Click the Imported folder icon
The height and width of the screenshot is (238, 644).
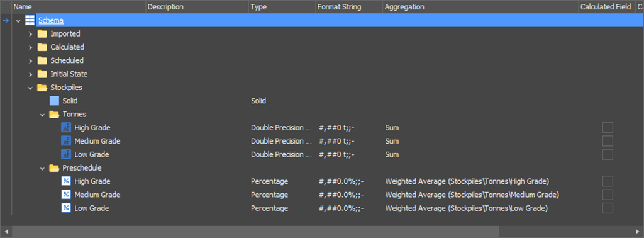[x=42, y=34]
